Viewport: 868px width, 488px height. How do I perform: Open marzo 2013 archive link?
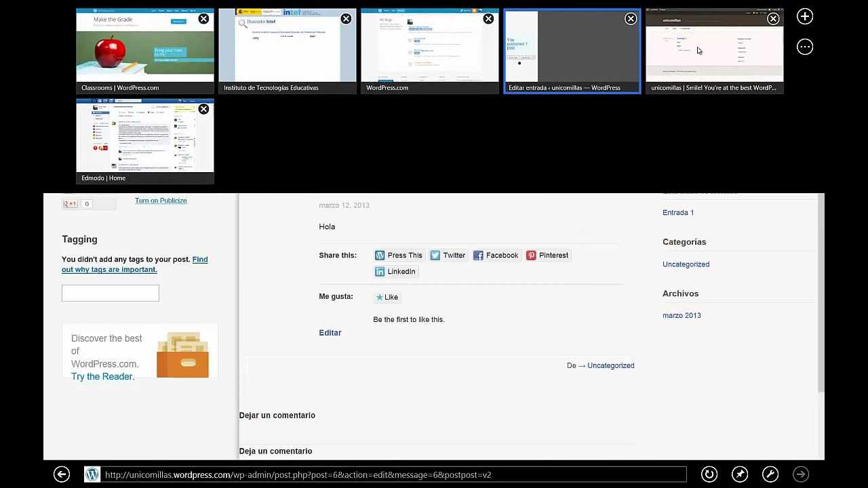tap(682, 315)
